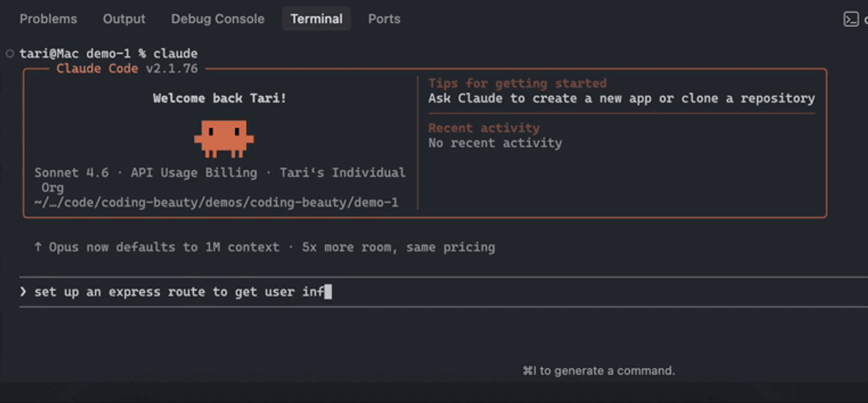Open the Debug Console tab
868x403 pixels.
click(218, 19)
